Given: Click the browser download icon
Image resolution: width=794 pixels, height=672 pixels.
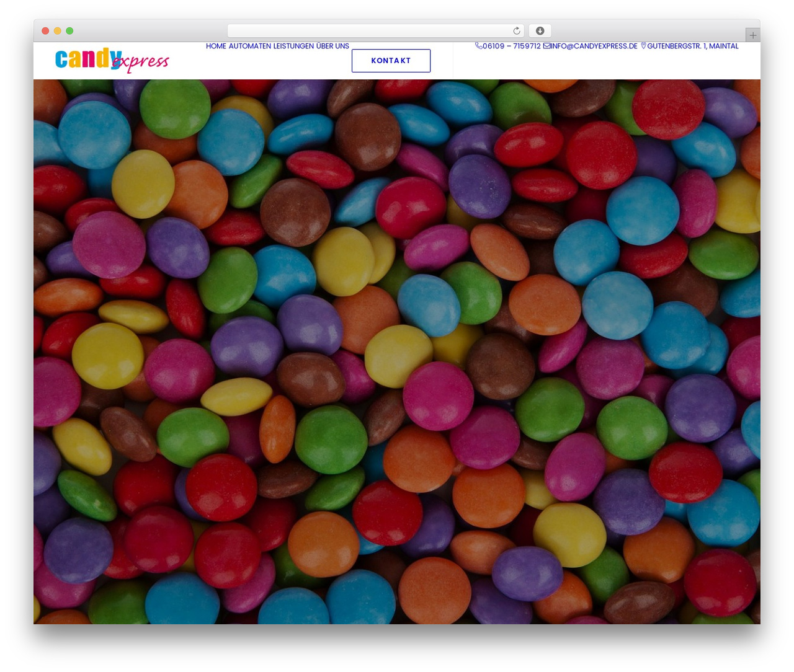Looking at the screenshot, I should point(540,31).
